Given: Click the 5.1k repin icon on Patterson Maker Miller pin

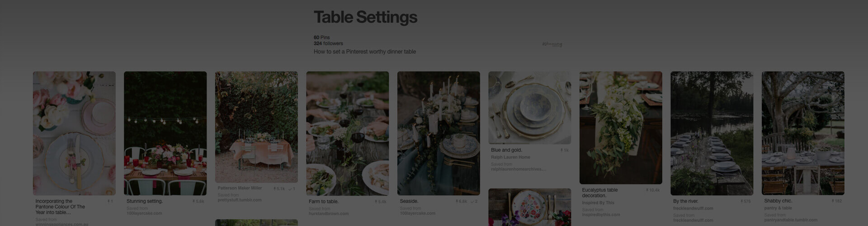Looking at the screenshot, I should tap(275, 189).
